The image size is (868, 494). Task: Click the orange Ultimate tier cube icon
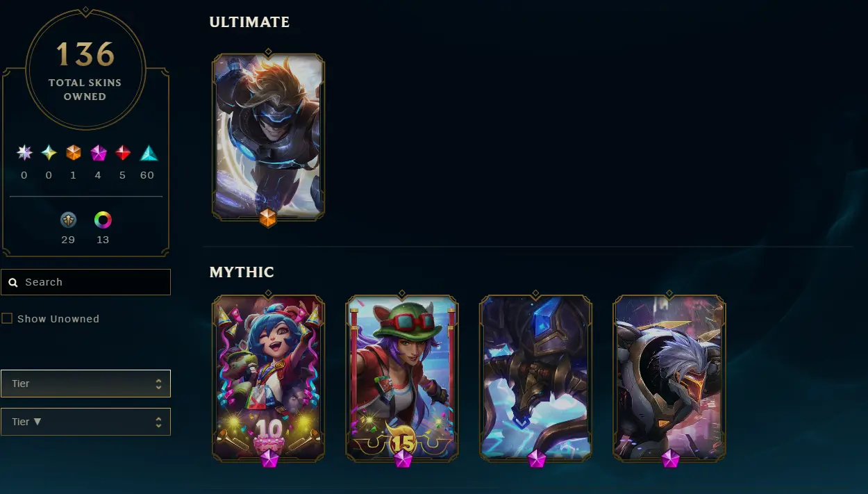(74, 153)
